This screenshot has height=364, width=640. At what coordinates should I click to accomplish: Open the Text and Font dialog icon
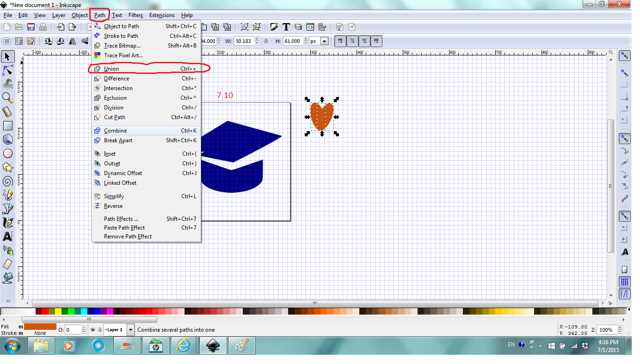pyautogui.click(x=286, y=27)
